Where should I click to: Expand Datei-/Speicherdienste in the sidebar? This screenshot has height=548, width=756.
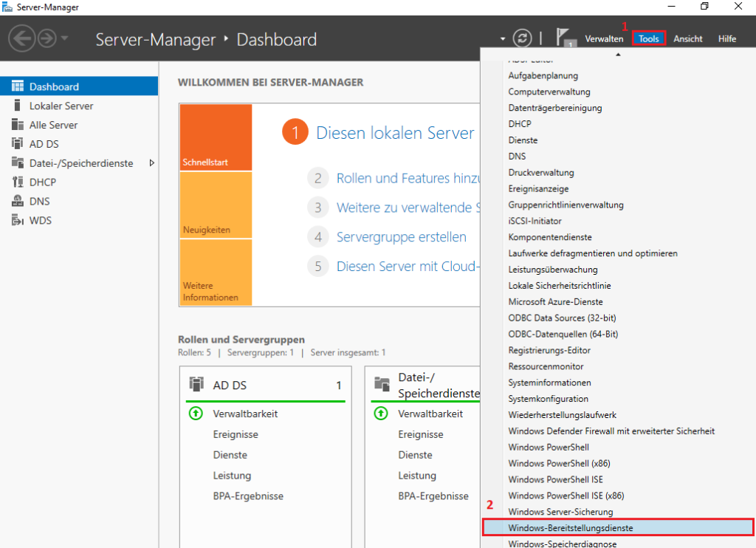(153, 162)
